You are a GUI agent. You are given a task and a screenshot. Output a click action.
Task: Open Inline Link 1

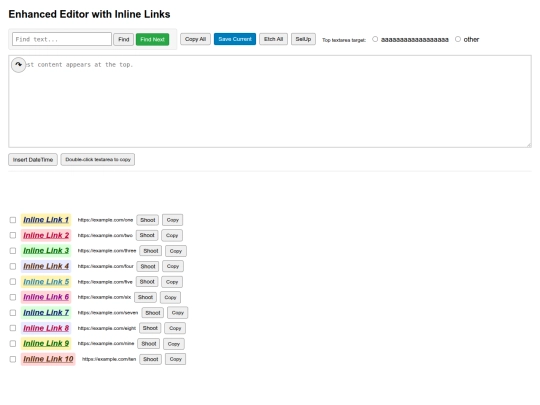pos(46,220)
